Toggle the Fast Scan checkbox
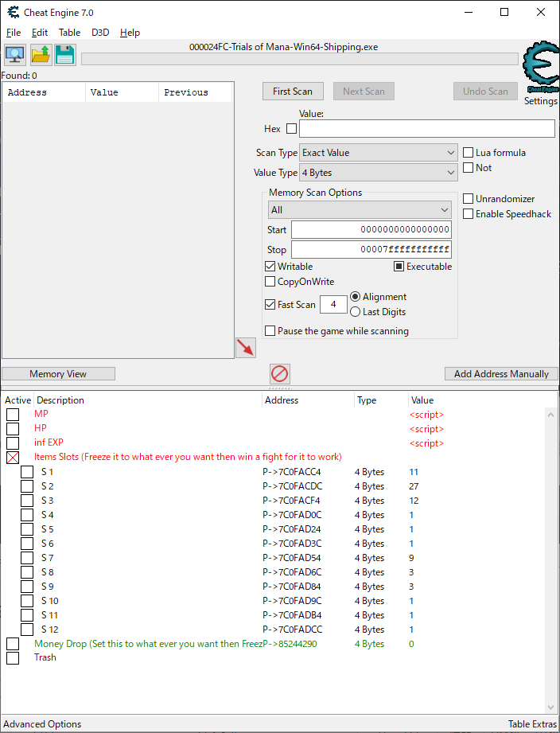560x733 pixels. 270,304
